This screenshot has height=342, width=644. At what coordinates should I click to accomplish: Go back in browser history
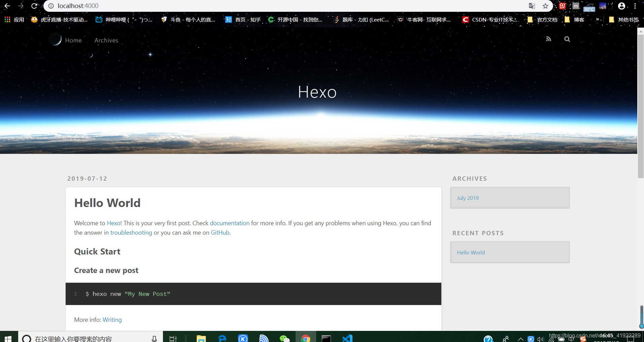(x=7, y=6)
